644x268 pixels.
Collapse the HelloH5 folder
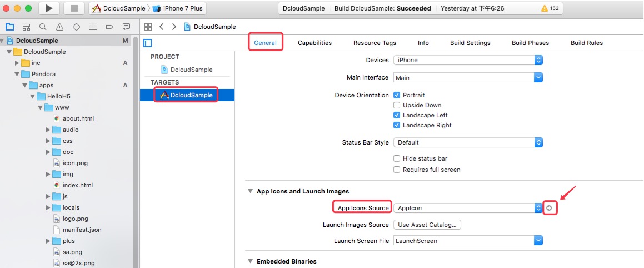click(32, 96)
